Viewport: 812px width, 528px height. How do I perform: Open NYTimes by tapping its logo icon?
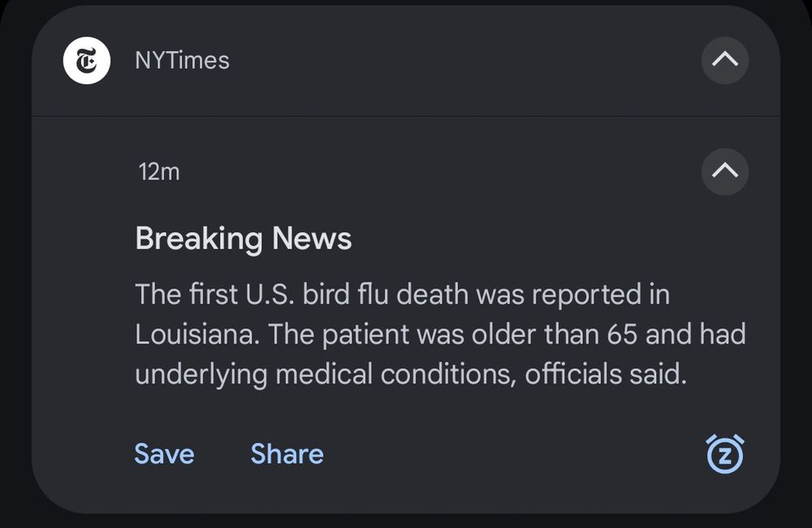click(87, 59)
